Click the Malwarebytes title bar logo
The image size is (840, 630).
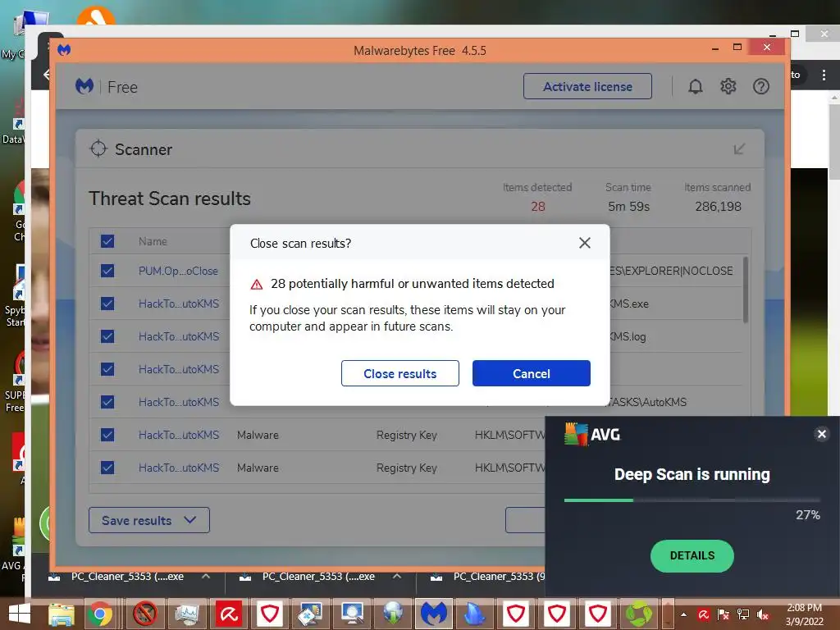(x=64, y=50)
